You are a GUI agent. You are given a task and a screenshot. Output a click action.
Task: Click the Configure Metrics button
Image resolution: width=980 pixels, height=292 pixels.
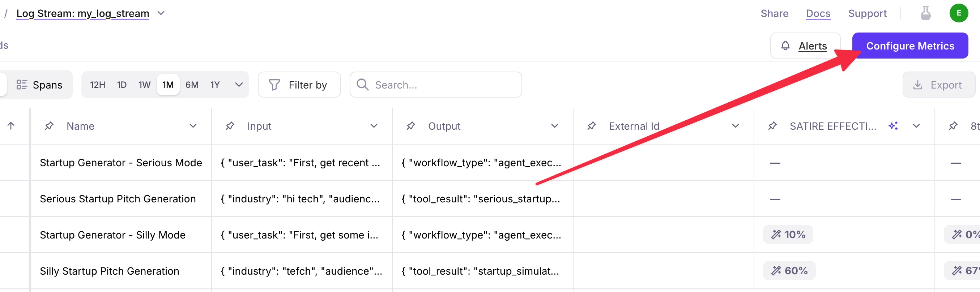click(909, 46)
